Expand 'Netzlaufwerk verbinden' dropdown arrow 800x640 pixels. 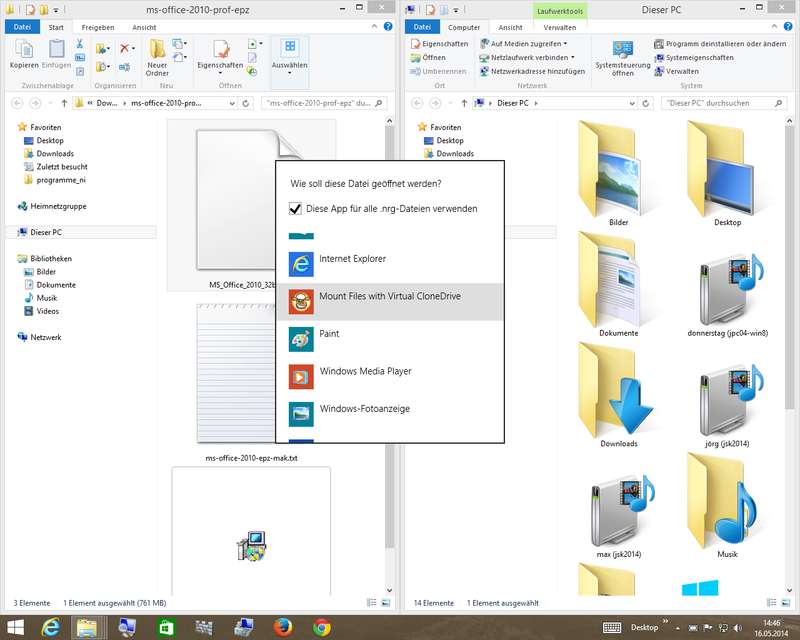571,58
